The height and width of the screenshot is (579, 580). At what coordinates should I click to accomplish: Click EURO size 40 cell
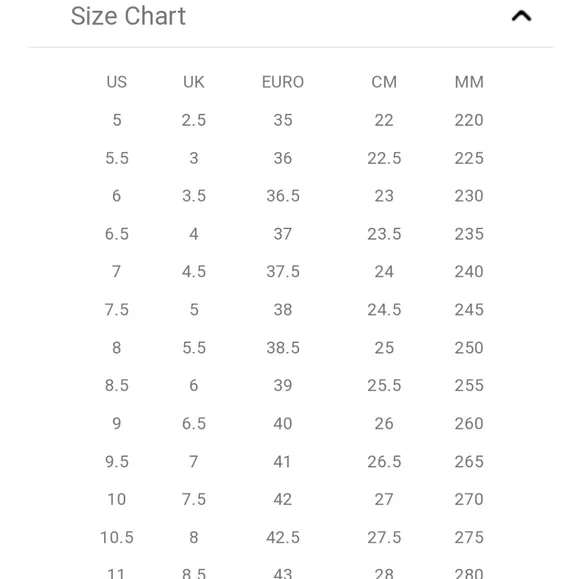pos(283,424)
